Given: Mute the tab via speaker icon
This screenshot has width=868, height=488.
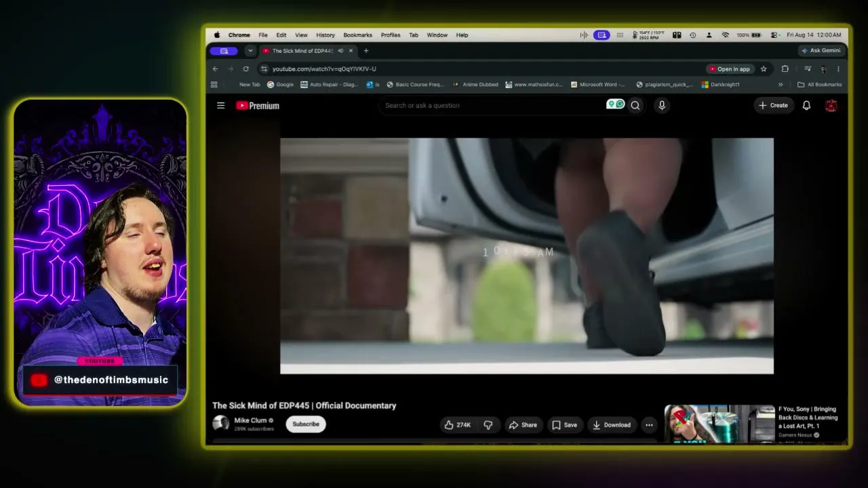Looking at the screenshot, I should click(340, 51).
